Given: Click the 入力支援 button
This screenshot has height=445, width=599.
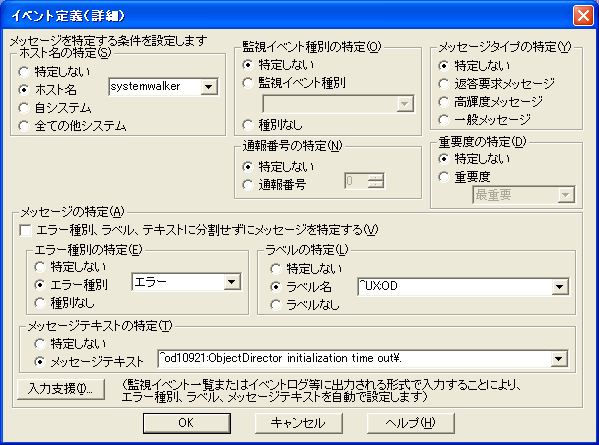Looking at the screenshot, I should tap(61, 389).
